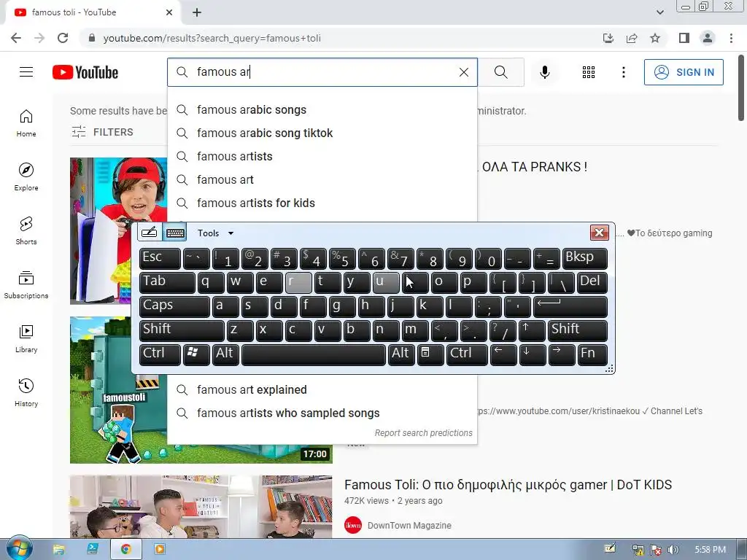Toggle the right Shift key
This screenshot has height=560, width=747.
(578, 330)
